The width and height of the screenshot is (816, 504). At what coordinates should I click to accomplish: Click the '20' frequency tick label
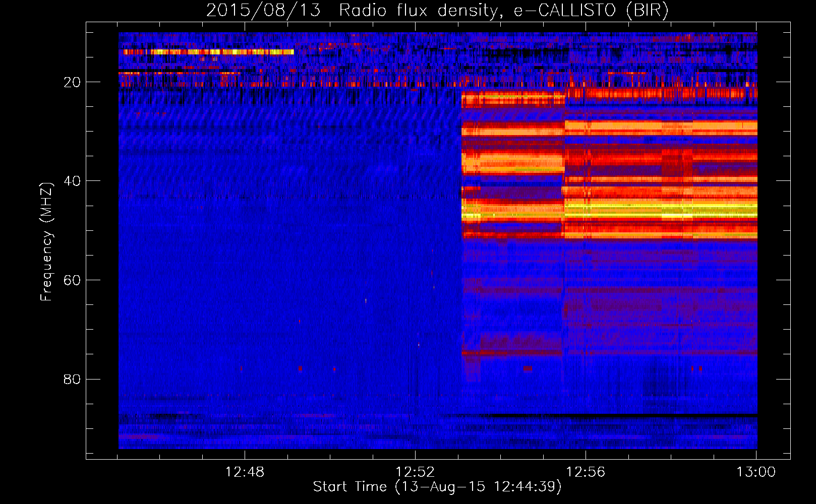tap(72, 82)
